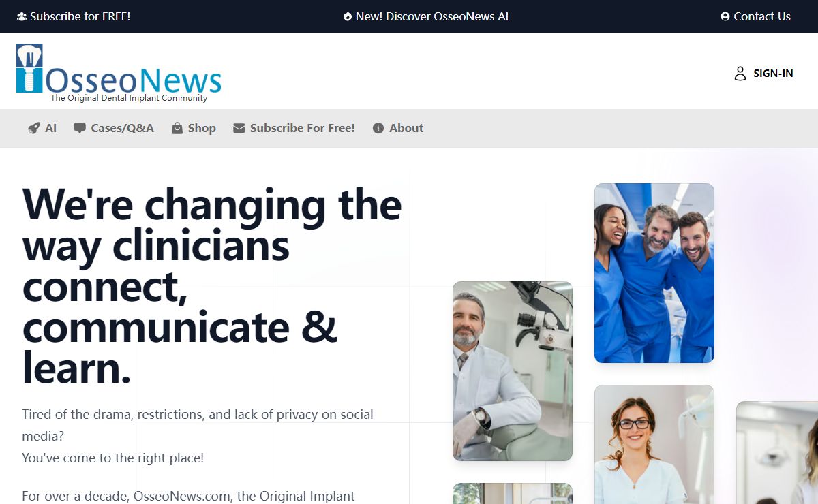Click the user profile icon beside SIGN-IN

tap(740, 74)
